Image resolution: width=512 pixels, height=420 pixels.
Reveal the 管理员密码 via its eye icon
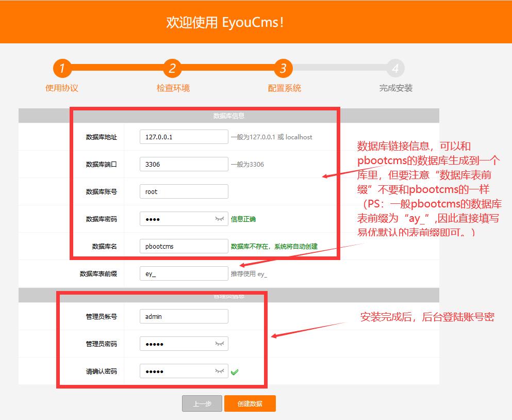coord(220,344)
